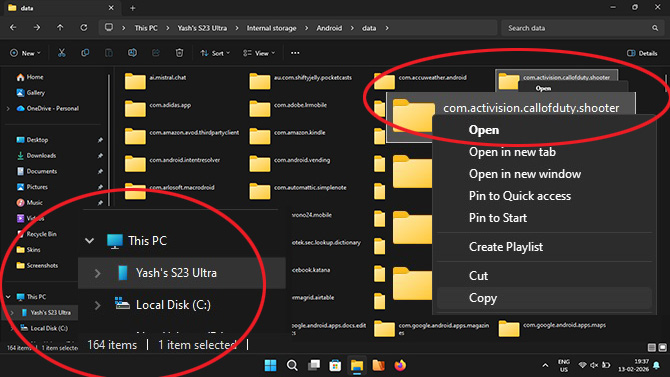670x377 pixels.
Task: Open a new tab with the plus button
Action: click(x=132, y=8)
